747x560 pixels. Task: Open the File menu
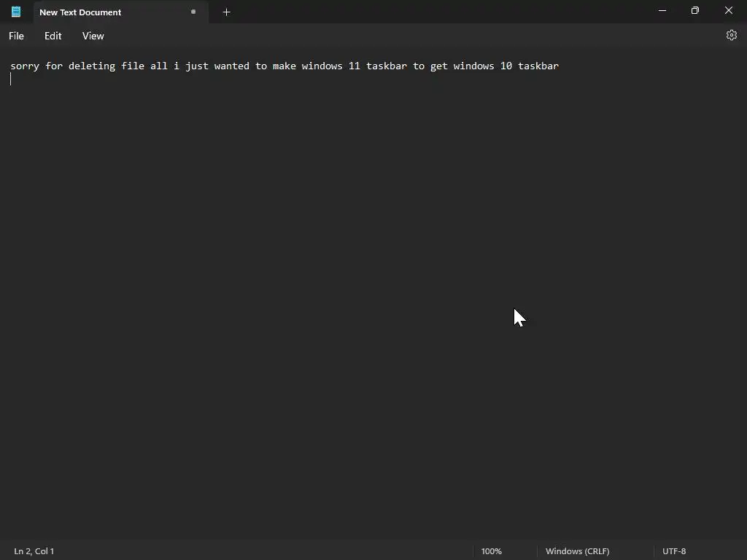(16, 36)
